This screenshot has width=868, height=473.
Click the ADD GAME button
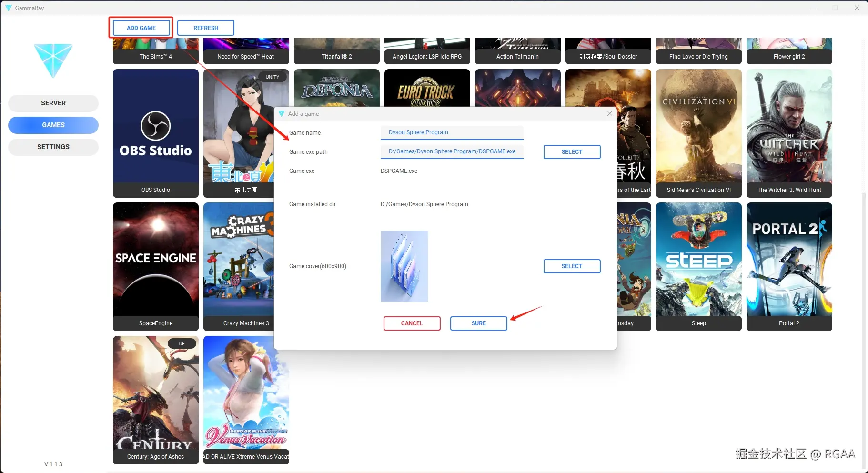click(141, 28)
